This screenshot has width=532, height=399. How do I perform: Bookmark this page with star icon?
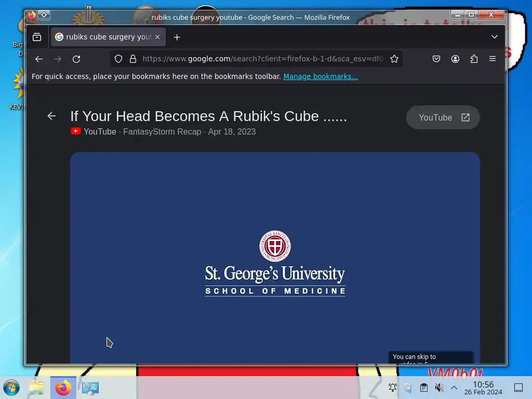[x=394, y=59]
